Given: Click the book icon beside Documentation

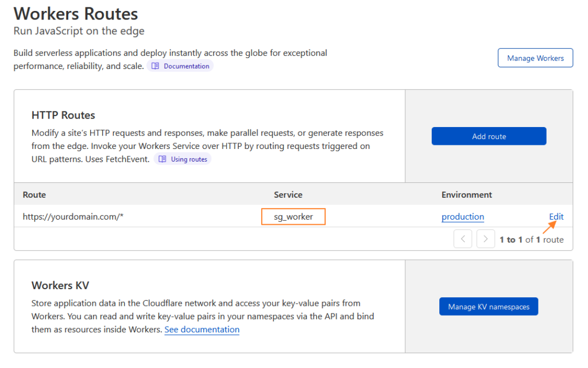Looking at the screenshot, I should click(x=155, y=66).
